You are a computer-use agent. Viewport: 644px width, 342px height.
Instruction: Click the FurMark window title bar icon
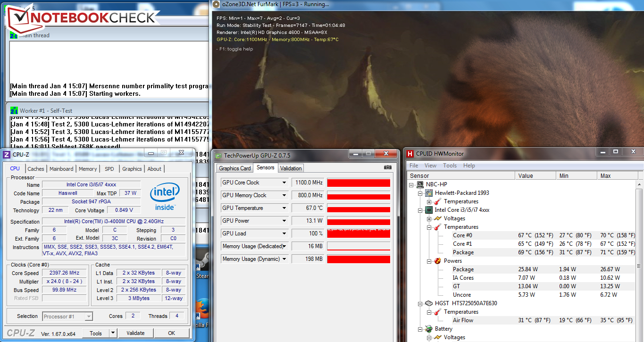[x=217, y=4]
